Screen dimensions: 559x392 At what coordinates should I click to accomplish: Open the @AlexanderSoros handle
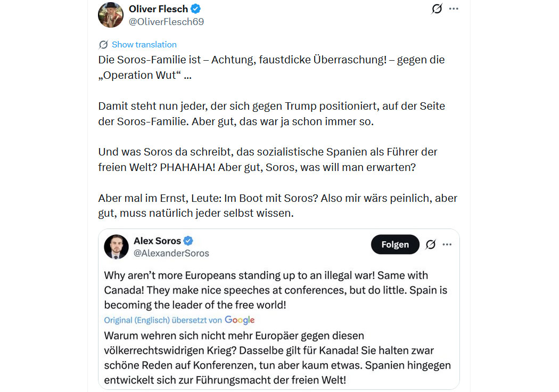(171, 253)
